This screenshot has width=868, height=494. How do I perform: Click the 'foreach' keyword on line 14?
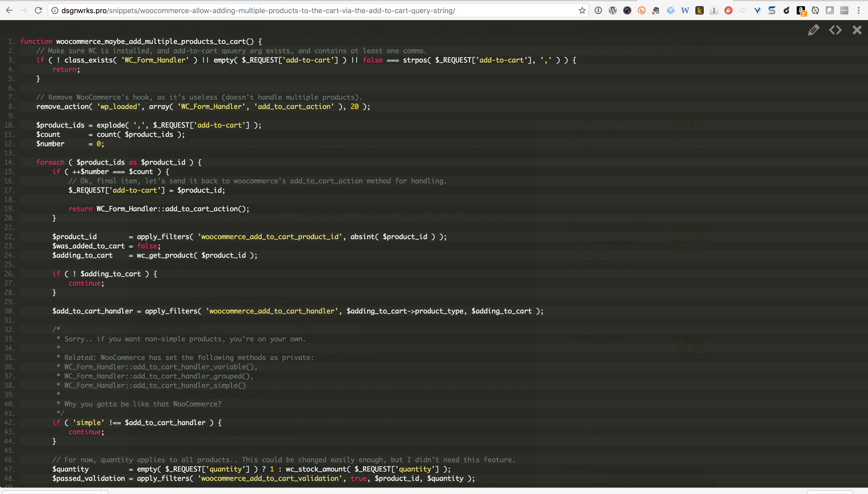[50, 162]
